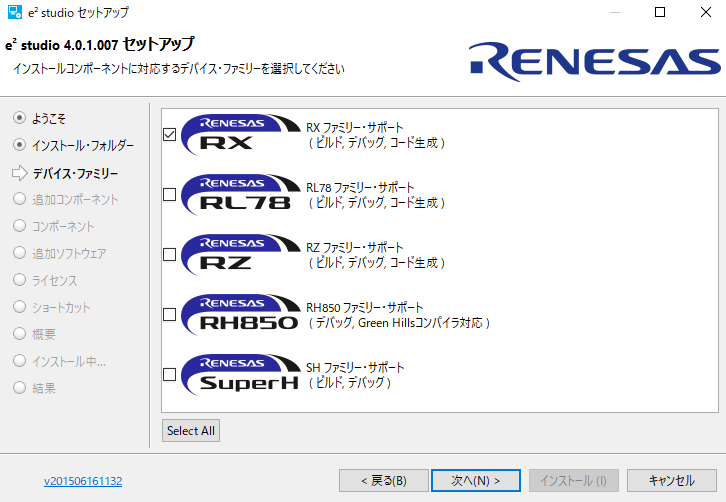Viewport: 726px width, 502px height.
Task: Enable the RL78 family support checkbox
Action: click(x=169, y=195)
